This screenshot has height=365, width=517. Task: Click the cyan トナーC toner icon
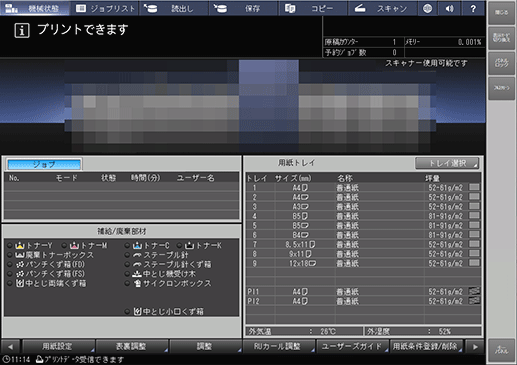(137, 246)
